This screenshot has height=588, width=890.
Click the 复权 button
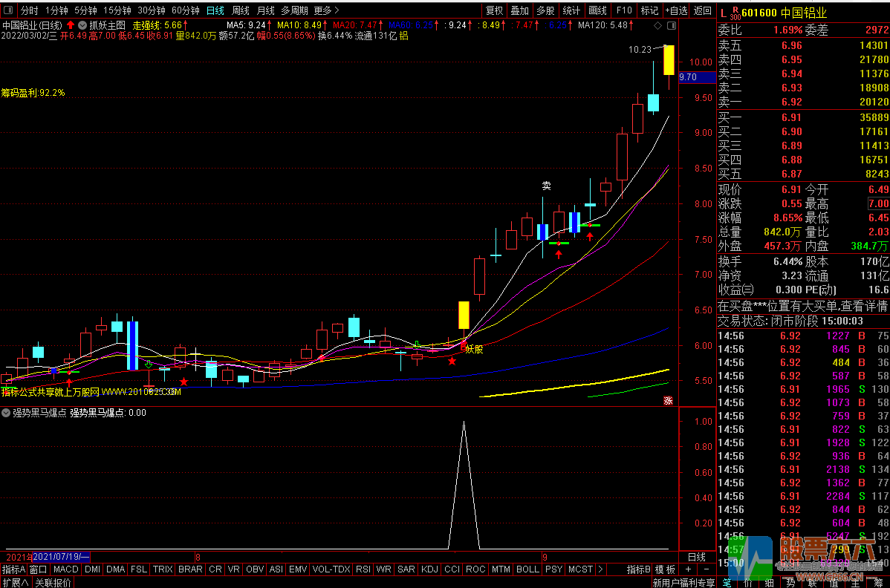click(494, 10)
